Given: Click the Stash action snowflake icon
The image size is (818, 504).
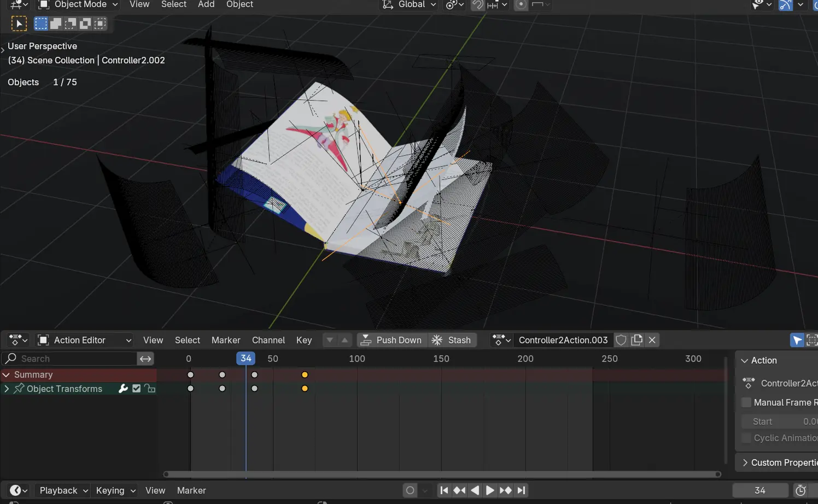Looking at the screenshot, I should (437, 340).
